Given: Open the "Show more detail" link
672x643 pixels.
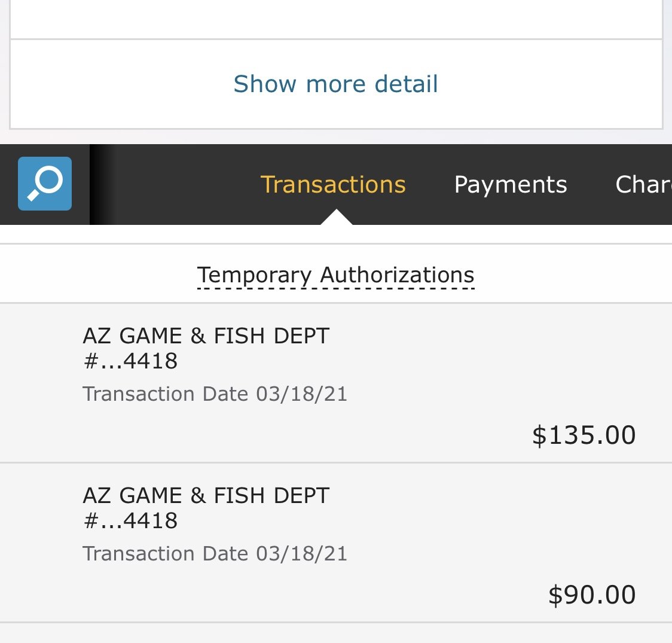Looking at the screenshot, I should [x=335, y=84].
